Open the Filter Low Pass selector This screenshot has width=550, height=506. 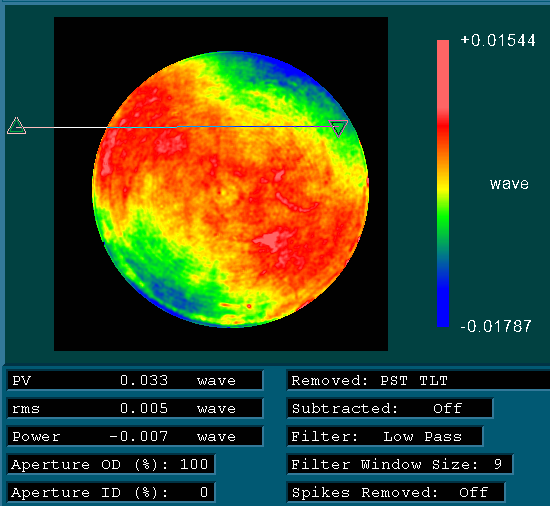pyautogui.click(x=385, y=437)
